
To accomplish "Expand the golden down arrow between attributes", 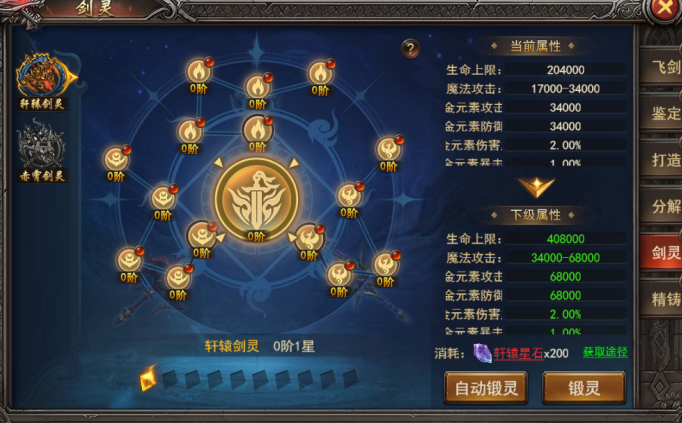I will pyautogui.click(x=537, y=187).
